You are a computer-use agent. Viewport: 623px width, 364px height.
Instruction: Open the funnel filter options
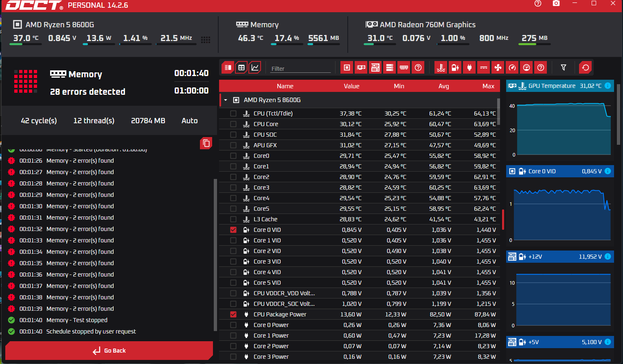pyautogui.click(x=564, y=68)
